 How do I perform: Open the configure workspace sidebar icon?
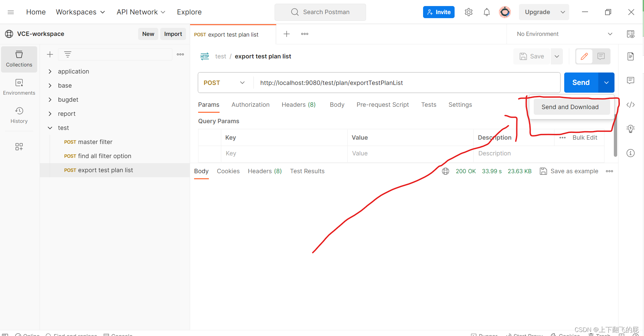coord(19,147)
